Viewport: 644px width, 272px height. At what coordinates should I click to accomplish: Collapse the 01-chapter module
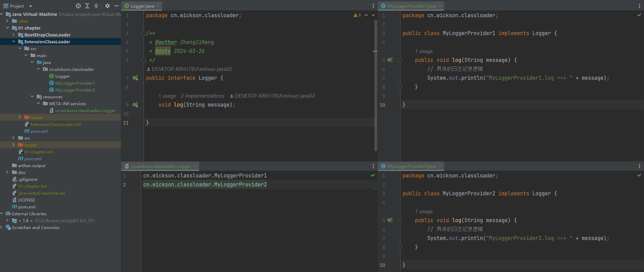8,28
